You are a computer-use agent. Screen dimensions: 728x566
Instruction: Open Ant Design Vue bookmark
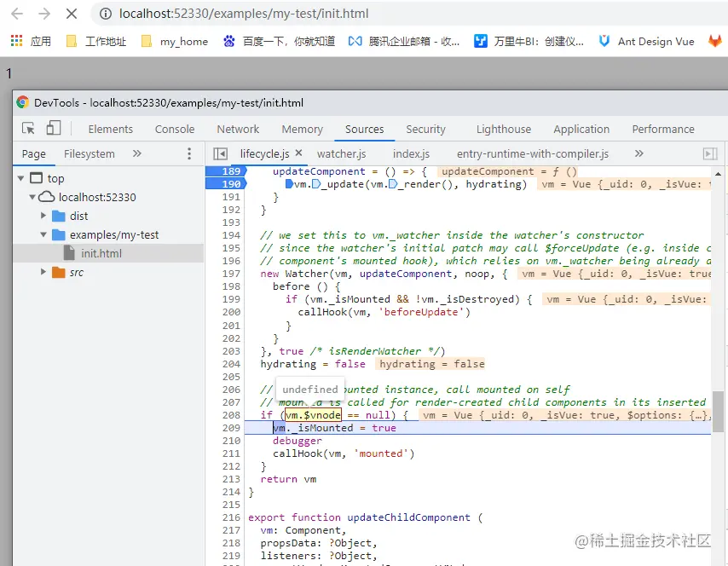tap(646, 41)
